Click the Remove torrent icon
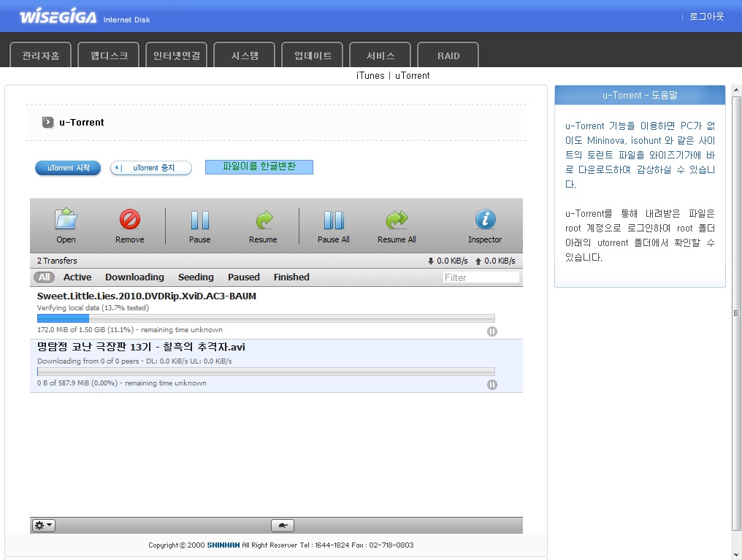The height and width of the screenshot is (560, 742). pyautogui.click(x=129, y=220)
